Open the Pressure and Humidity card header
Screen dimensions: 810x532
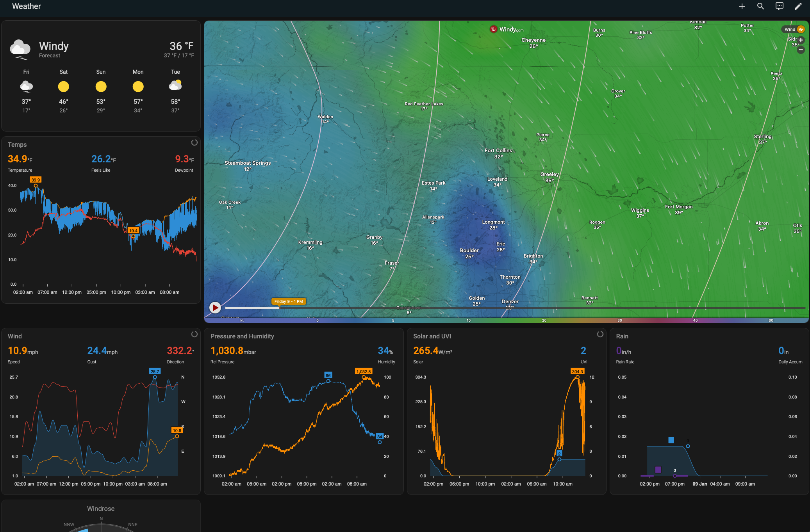(x=242, y=336)
